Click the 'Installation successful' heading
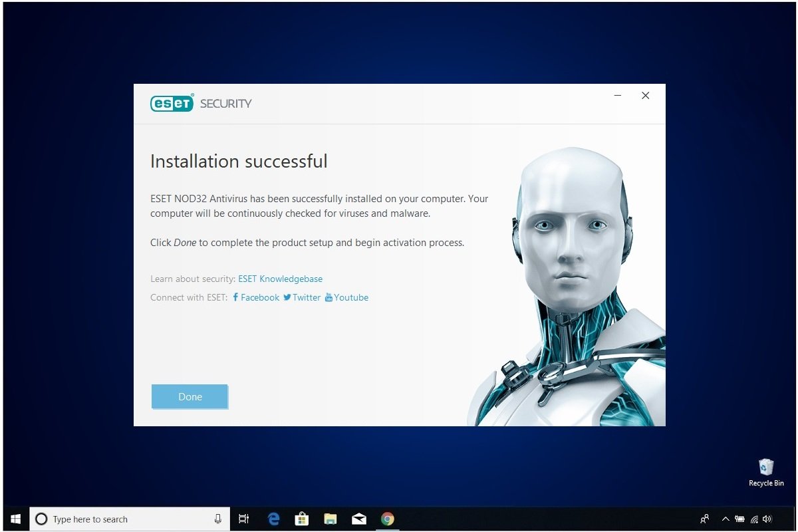 239,162
